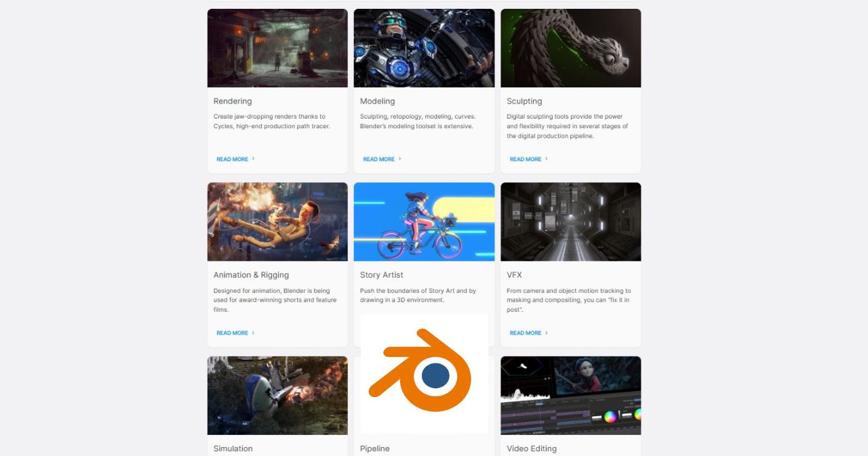
Task: Click the arrow icon beside Rendering's READ MORE
Action: pos(253,159)
